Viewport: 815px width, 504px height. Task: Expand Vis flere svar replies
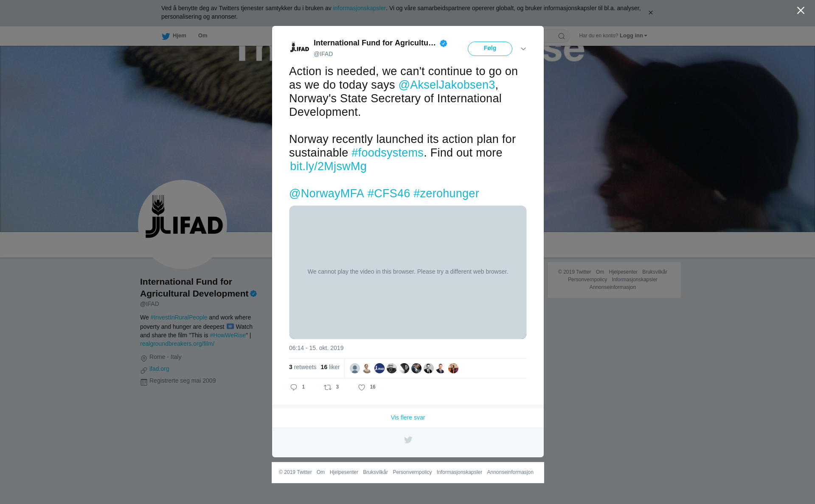(408, 417)
